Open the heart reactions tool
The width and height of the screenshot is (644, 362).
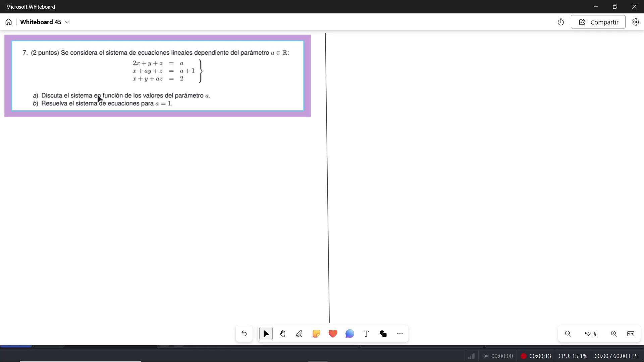point(333,334)
